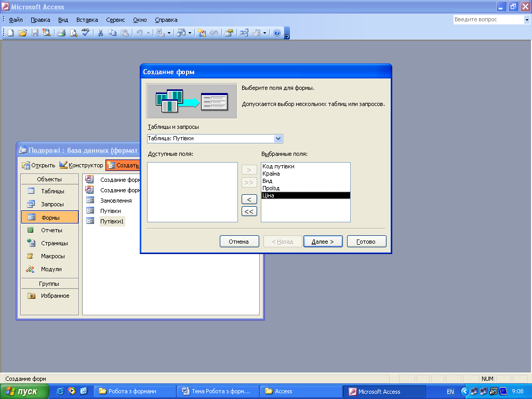Remove all fields with '<<' button
Image resolution: width=532 pixels, height=399 pixels.
(249, 211)
